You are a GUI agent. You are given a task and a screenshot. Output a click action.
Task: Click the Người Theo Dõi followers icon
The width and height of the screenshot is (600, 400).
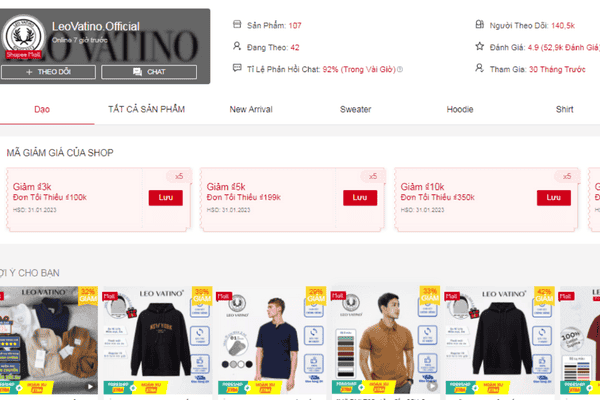(479, 24)
